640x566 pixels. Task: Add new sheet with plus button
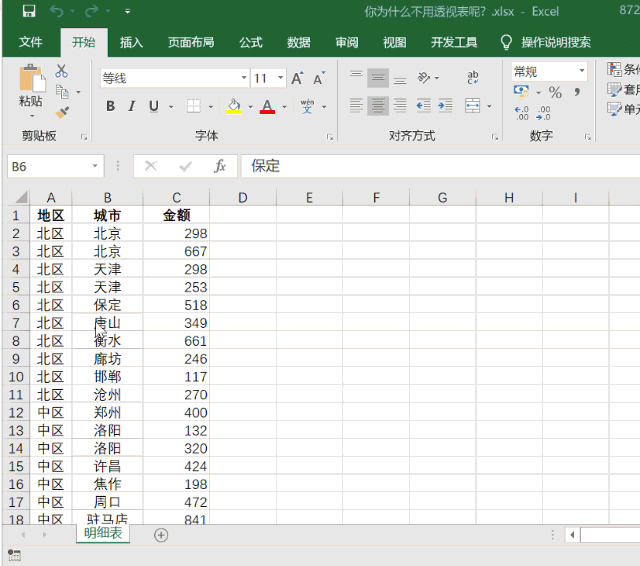coord(161,535)
